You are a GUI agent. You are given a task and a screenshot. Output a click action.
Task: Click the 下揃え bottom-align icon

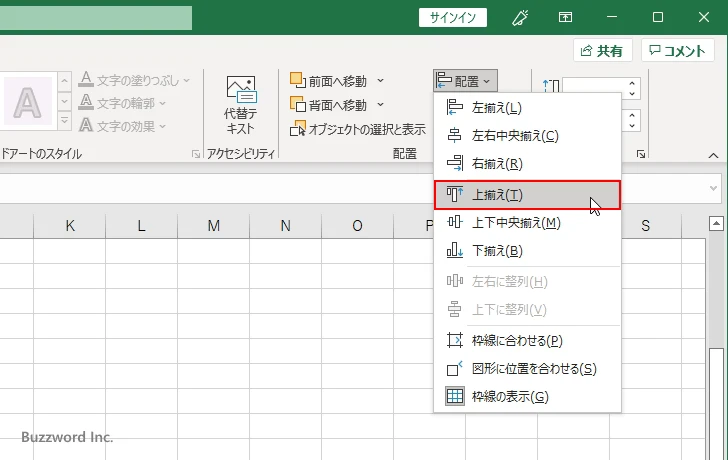coord(454,250)
